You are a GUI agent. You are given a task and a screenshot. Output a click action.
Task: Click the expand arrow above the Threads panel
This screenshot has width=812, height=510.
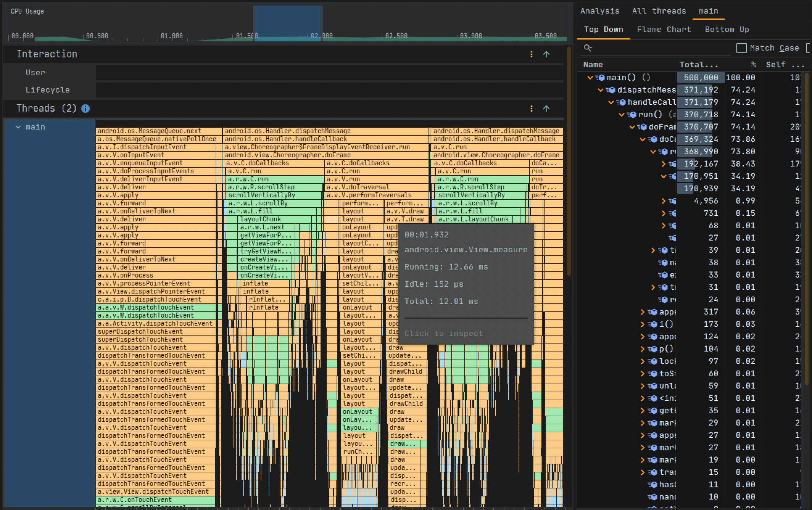coord(546,109)
